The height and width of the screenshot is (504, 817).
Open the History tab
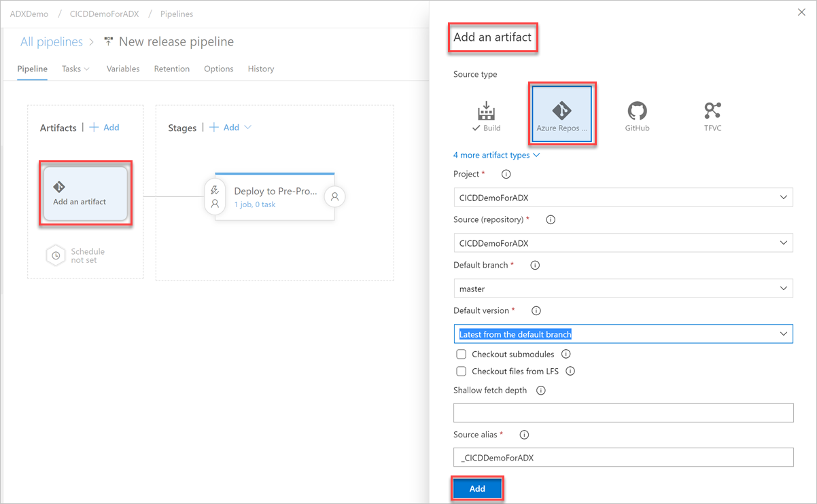pyautogui.click(x=261, y=69)
